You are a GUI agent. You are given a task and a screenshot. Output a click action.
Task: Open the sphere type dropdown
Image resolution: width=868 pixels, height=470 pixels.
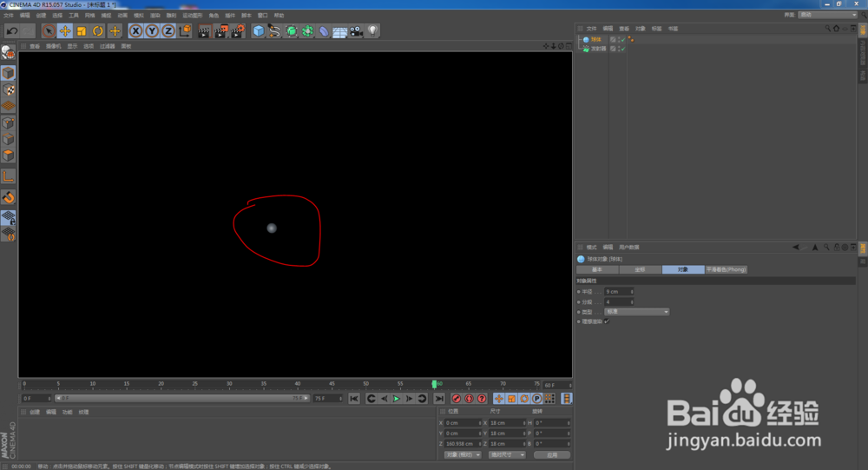pos(636,312)
